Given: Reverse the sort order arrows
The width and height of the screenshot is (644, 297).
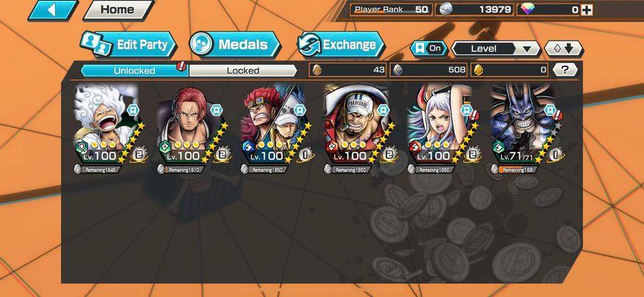Looking at the screenshot, I should 564,49.
